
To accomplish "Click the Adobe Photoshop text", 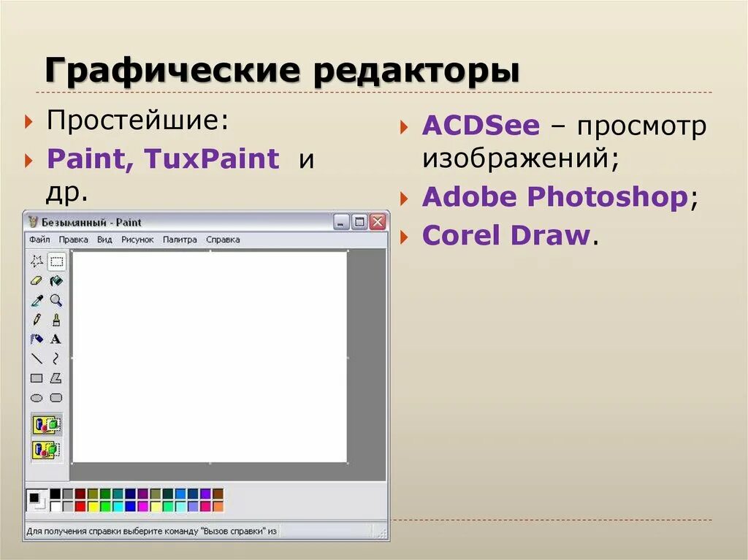I will (x=555, y=196).
